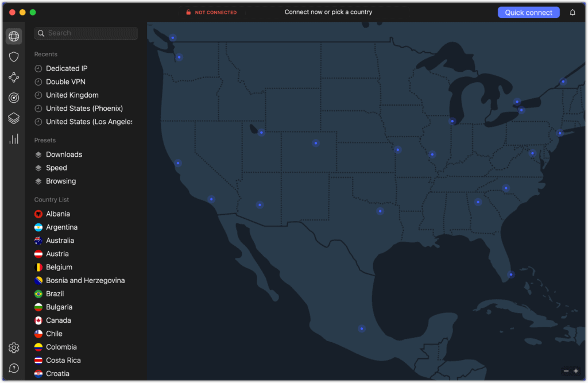This screenshot has width=588, height=383.
Task: Choose the Speed preset
Action: pyautogui.click(x=56, y=168)
